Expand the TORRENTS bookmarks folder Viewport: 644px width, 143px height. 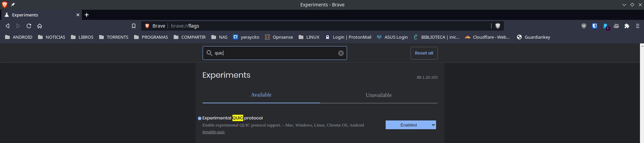(114, 37)
